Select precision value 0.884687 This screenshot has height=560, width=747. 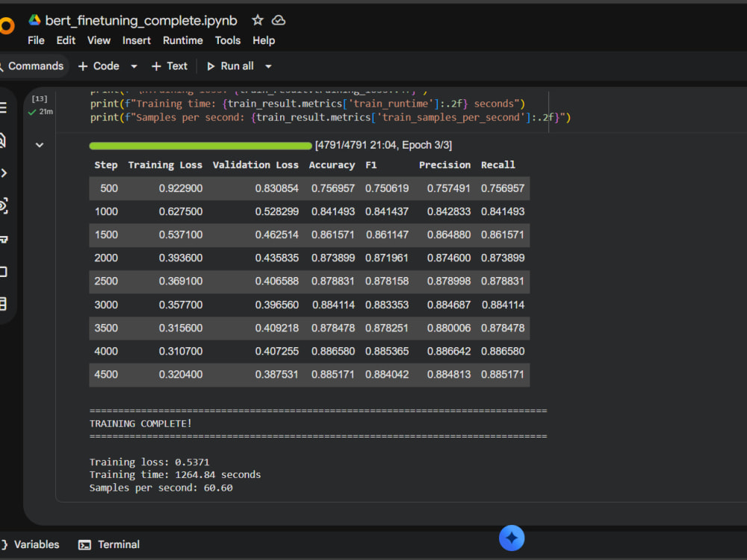(x=449, y=305)
